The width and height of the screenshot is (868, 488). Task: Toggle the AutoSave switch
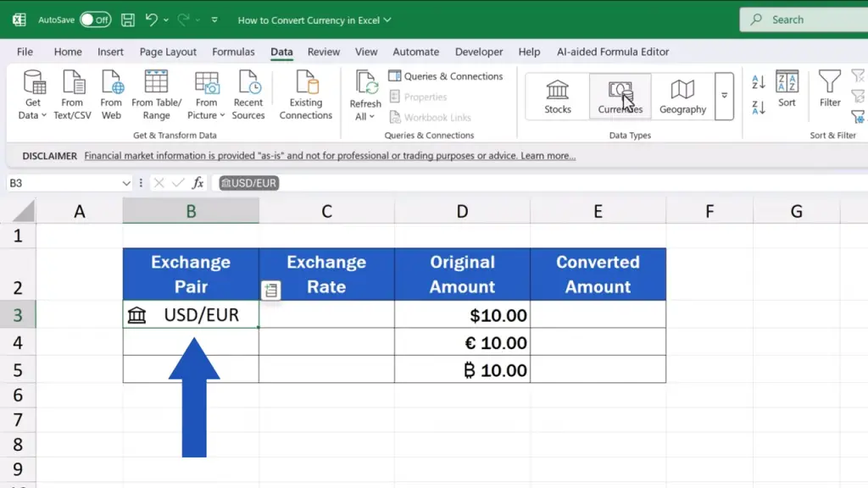tap(95, 19)
